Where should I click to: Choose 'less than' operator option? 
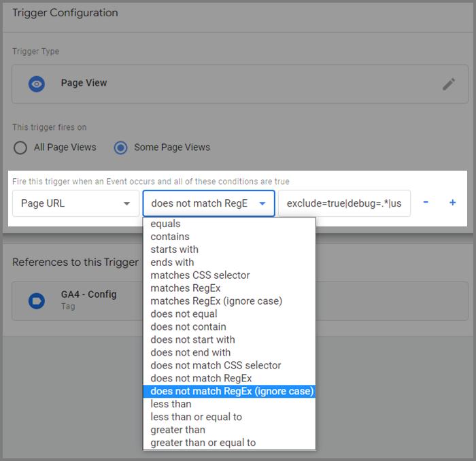pyautogui.click(x=229, y=405)
